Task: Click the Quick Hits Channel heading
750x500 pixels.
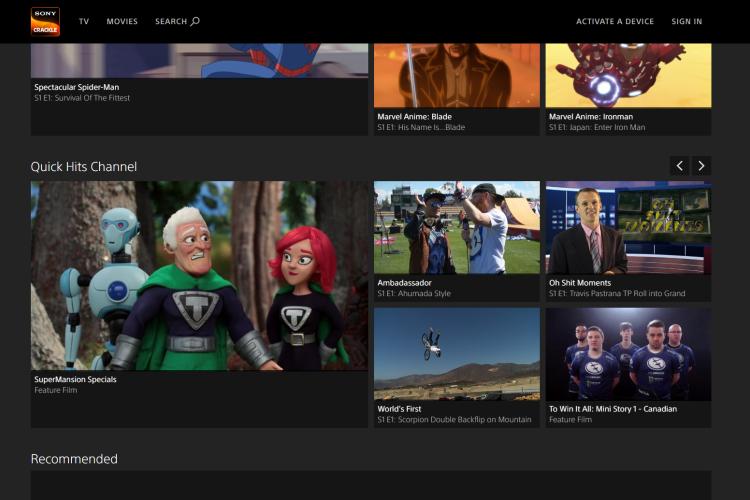Action: point(84,167)
